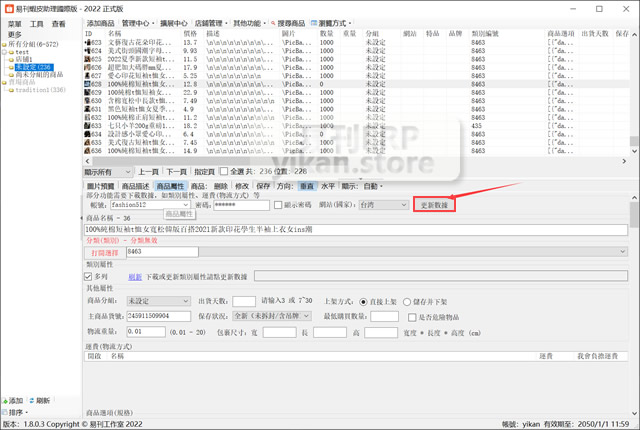Screen dimensions: 640x430
Task: Click the 更新數據 button
Action: point(436,205)
